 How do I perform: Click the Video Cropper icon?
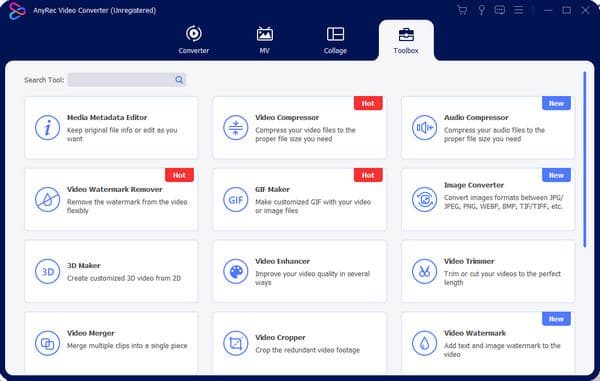tap(236, 343)
